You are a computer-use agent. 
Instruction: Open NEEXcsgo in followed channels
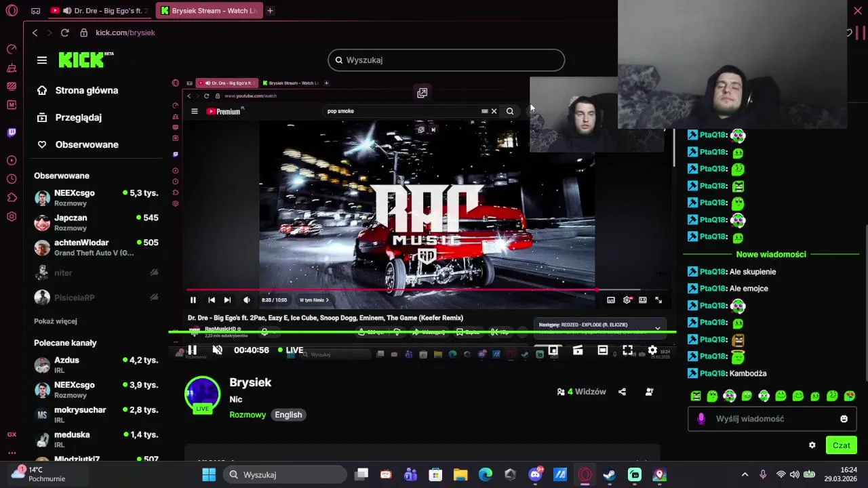tap(96, 198)
